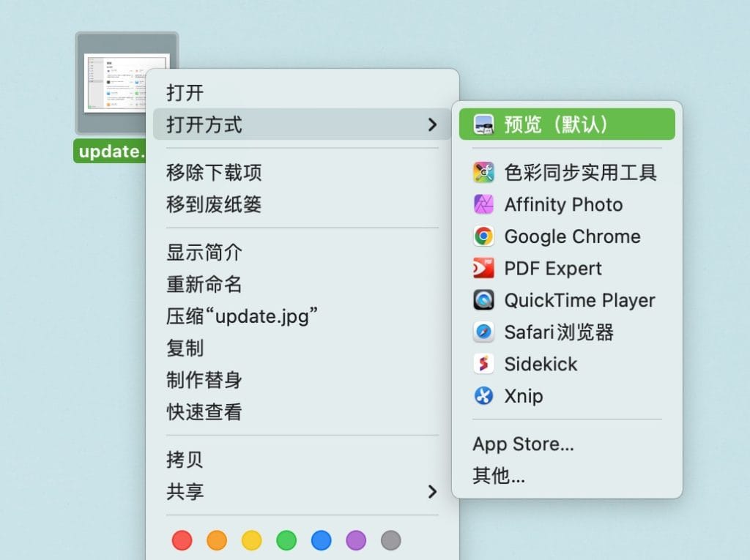Open with Xnip label
The width and height of the screenshot is (750, 560).
click(524, 397)
